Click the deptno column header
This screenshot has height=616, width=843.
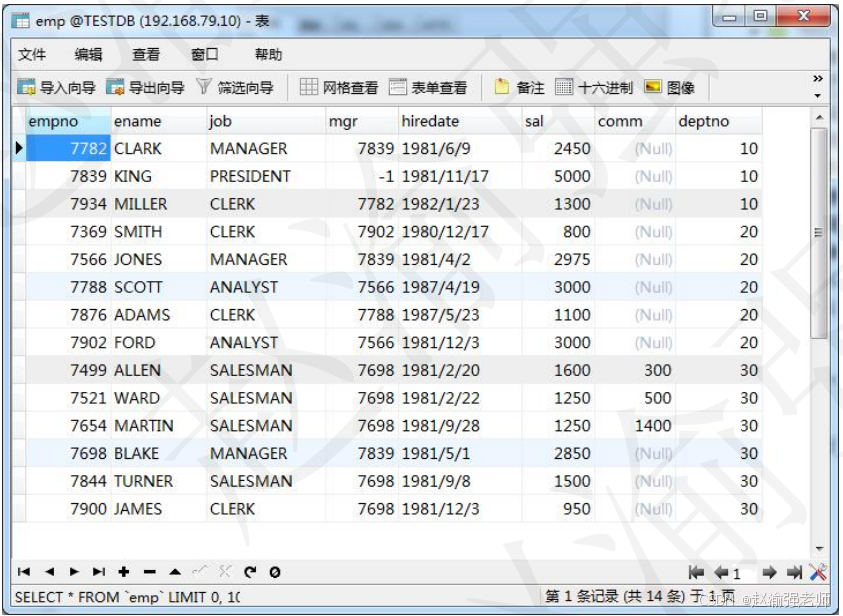point(719,121)
